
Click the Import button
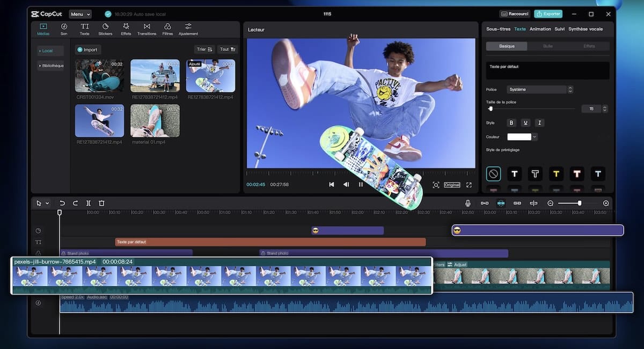point(87,50)
